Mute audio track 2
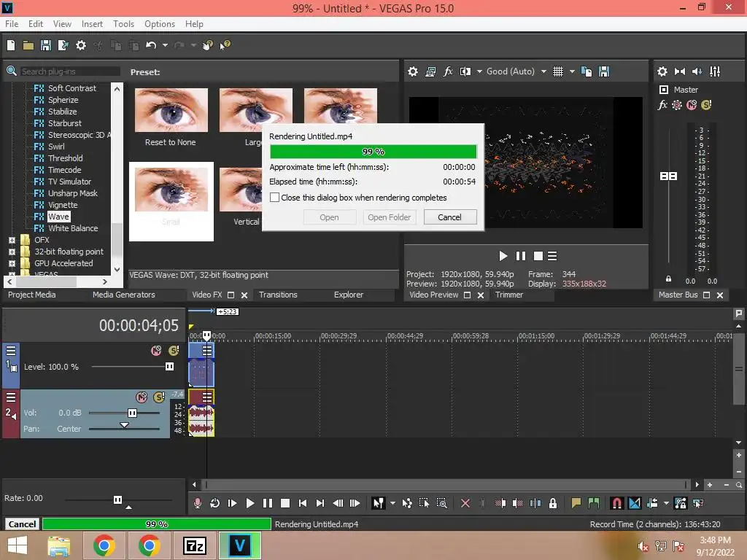Image resolution: width=747 pixels, height=560 pixels. tap(142, 397)
